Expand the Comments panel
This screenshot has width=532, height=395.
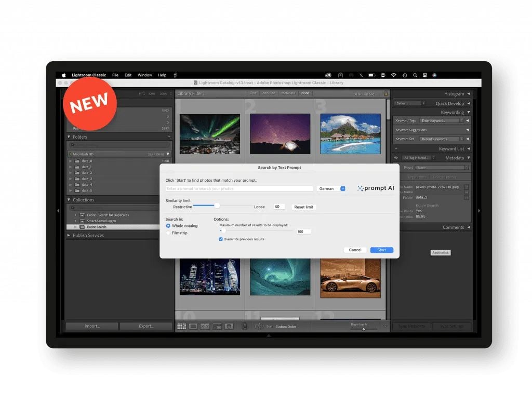pyautogui.click(x=469, y=227)
